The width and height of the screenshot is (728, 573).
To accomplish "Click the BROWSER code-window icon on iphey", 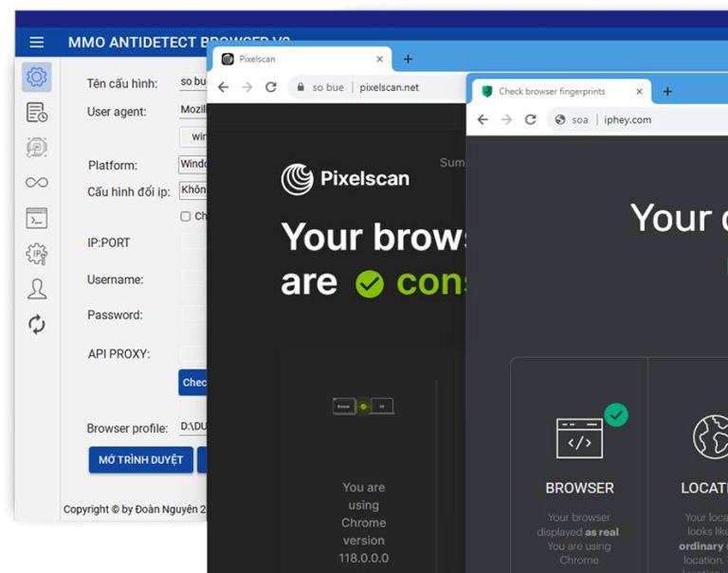I will click(x=579, y=438).
